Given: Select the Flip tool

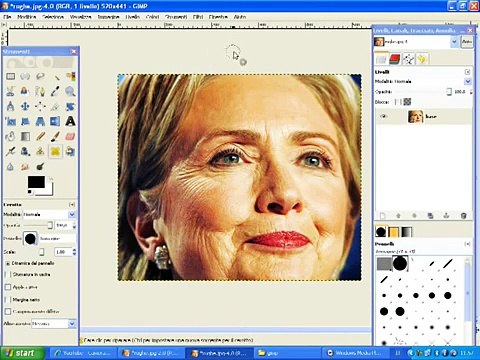Looking at the screenshot, I should [55, 121].
